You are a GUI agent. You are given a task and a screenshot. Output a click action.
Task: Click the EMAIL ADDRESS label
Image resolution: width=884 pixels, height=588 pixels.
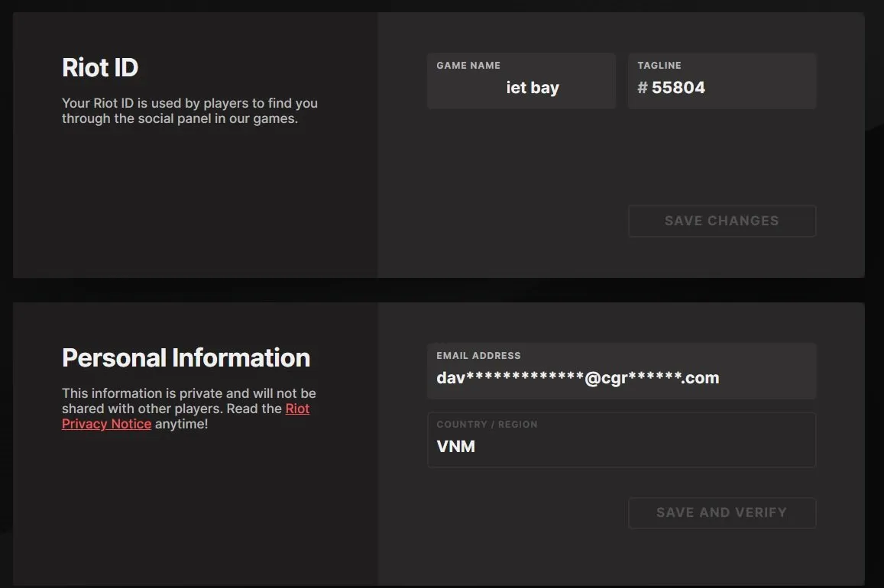point(478,355)
